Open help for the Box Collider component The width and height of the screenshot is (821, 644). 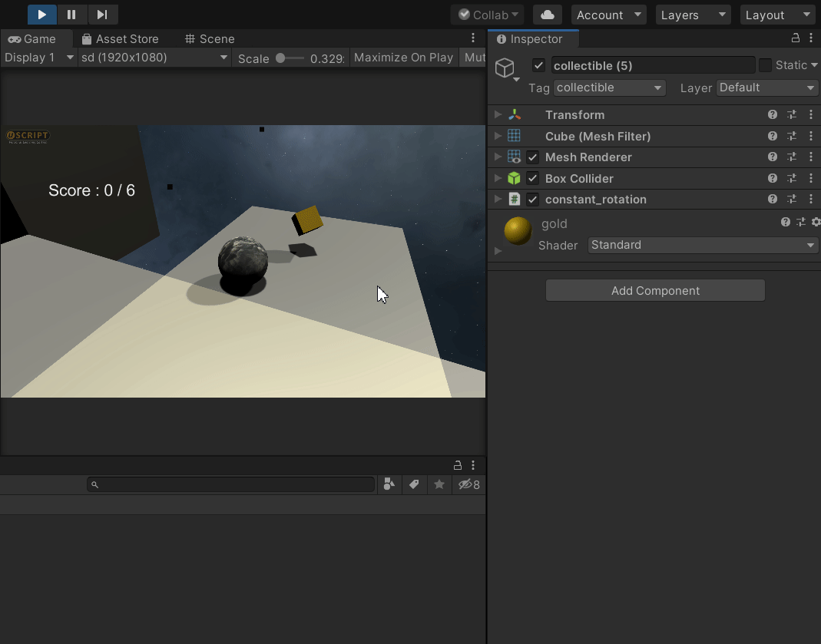(773, 178)
